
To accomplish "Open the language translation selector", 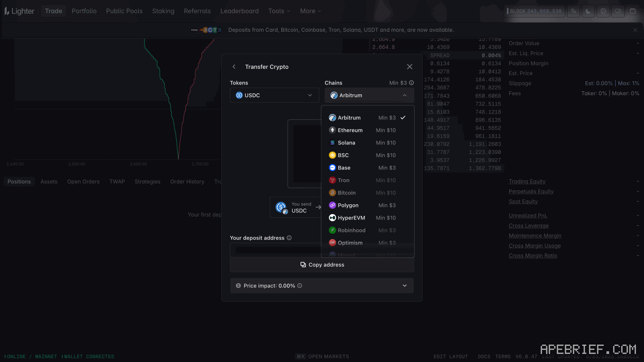I will coord(573,11).
